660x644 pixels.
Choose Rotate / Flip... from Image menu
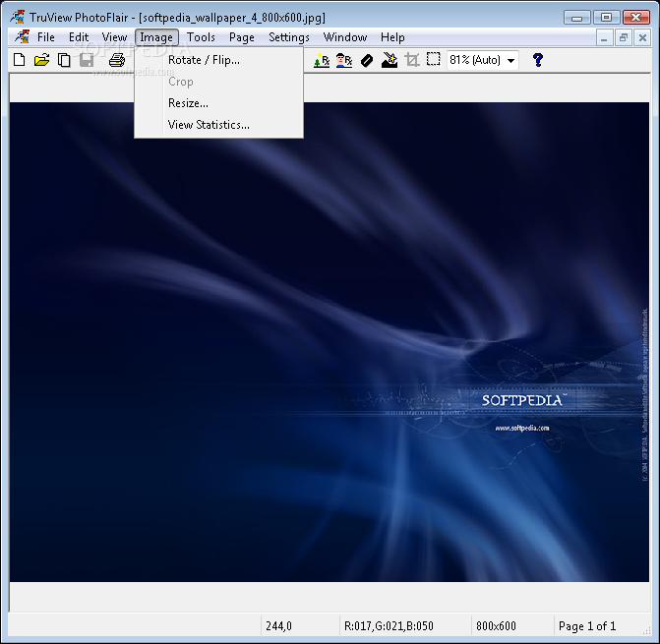[219, 60]
